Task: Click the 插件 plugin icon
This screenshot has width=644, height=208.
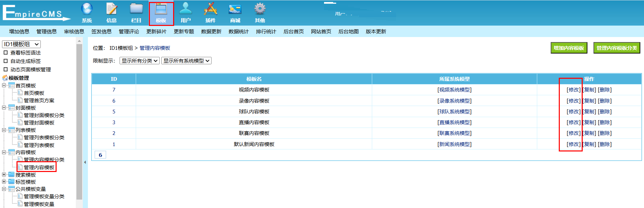Action: (211, 9)
